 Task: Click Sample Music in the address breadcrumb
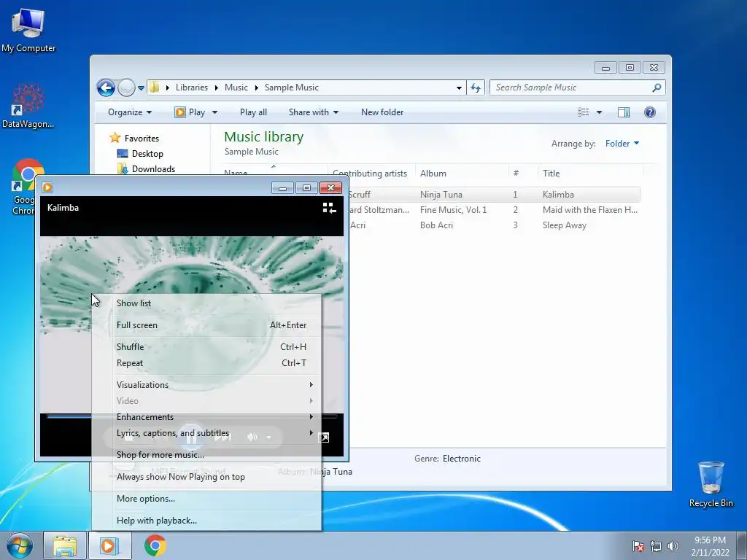click(x=292, y=87)
